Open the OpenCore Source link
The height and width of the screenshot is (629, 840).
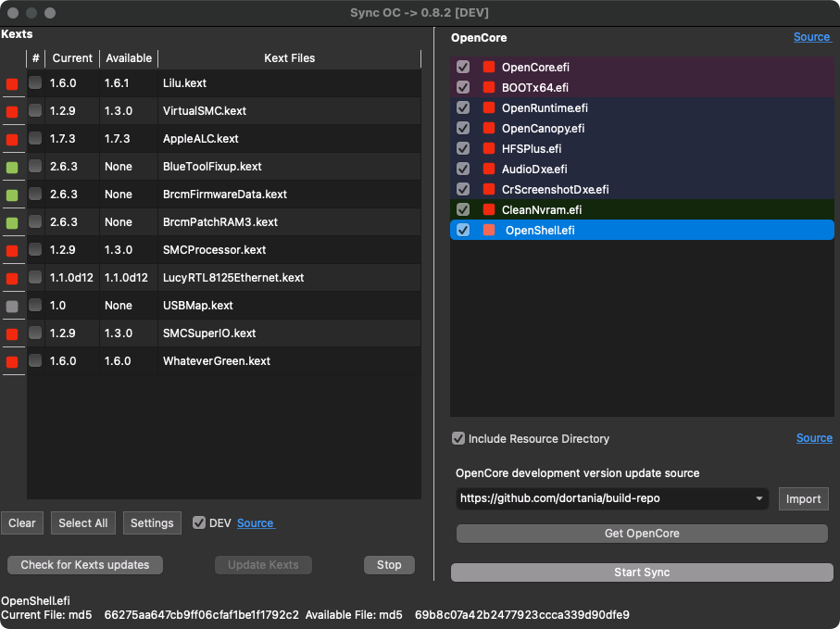click(x=812, y=37)
